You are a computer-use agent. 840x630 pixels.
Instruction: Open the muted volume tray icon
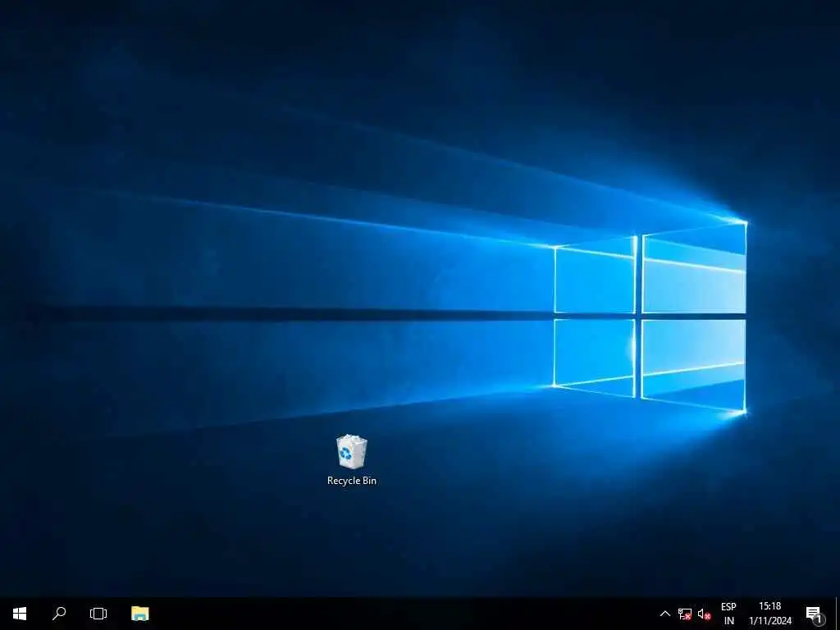click(704, 614)
